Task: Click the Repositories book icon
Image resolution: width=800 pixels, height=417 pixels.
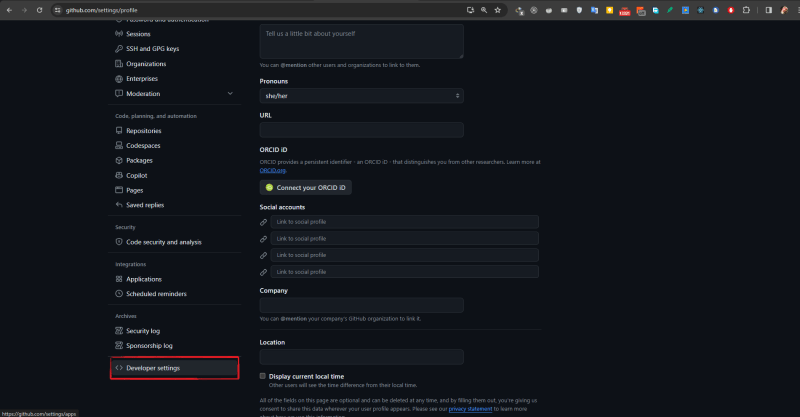Action: pos(119,131)
